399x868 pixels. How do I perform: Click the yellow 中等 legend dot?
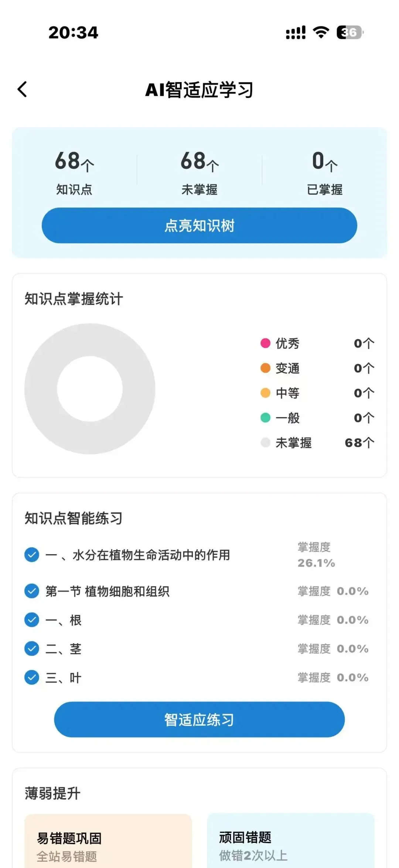point(265,393)
